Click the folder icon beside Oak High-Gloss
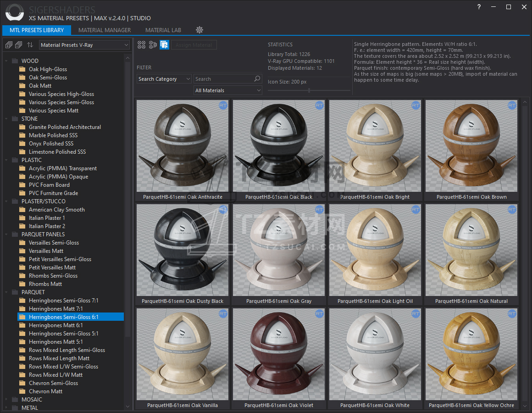 point(22,69)
